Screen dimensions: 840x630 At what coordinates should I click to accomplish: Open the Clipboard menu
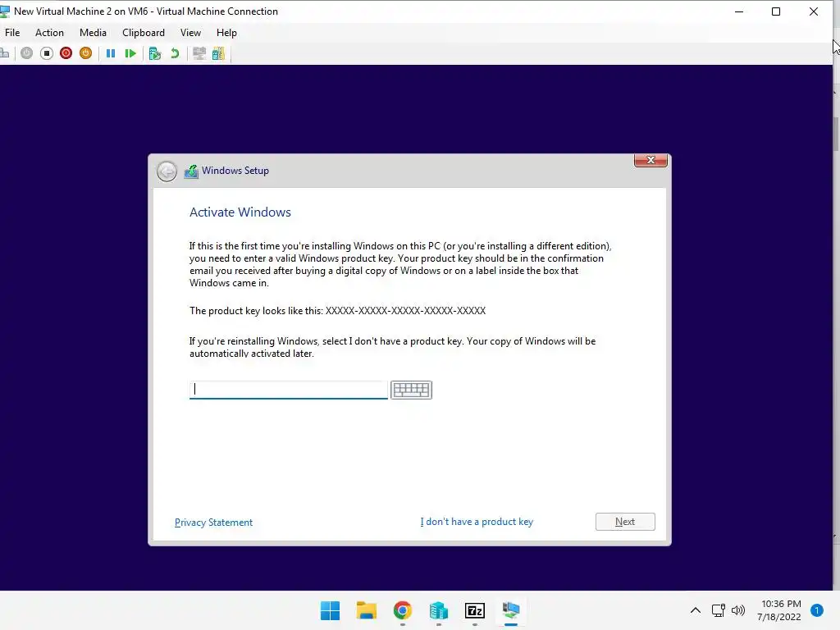(x=143, y=33)
